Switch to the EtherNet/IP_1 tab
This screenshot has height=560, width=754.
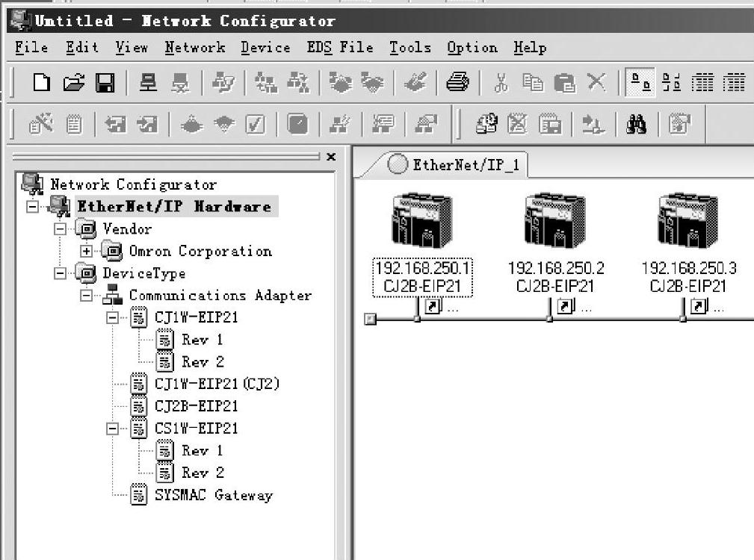(x=452, y=165)
